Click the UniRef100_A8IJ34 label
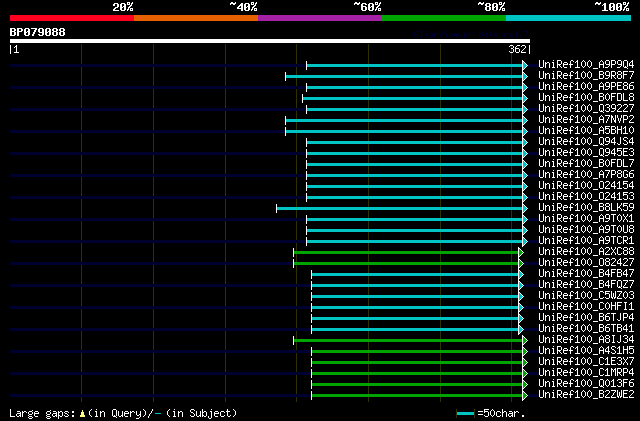The width and height of the screenshot is (640, 421). point(586,340)
